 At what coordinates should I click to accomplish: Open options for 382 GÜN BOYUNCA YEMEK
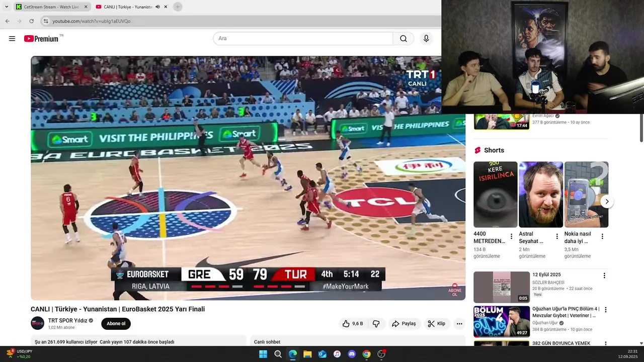(x=605, y=344)
